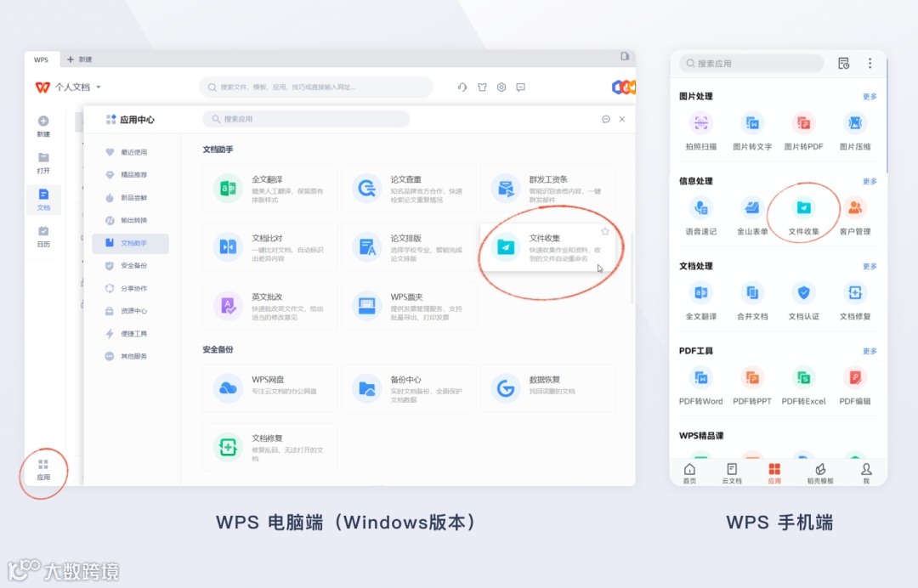Click the main WPS search bar
This screenshot has width=918, height=588.
coord(316,88)
